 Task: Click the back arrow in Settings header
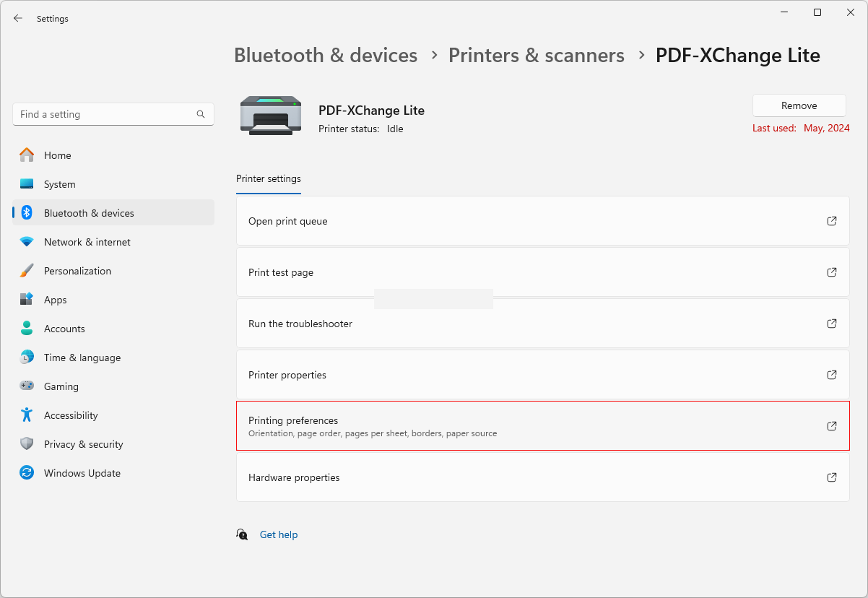18,19
